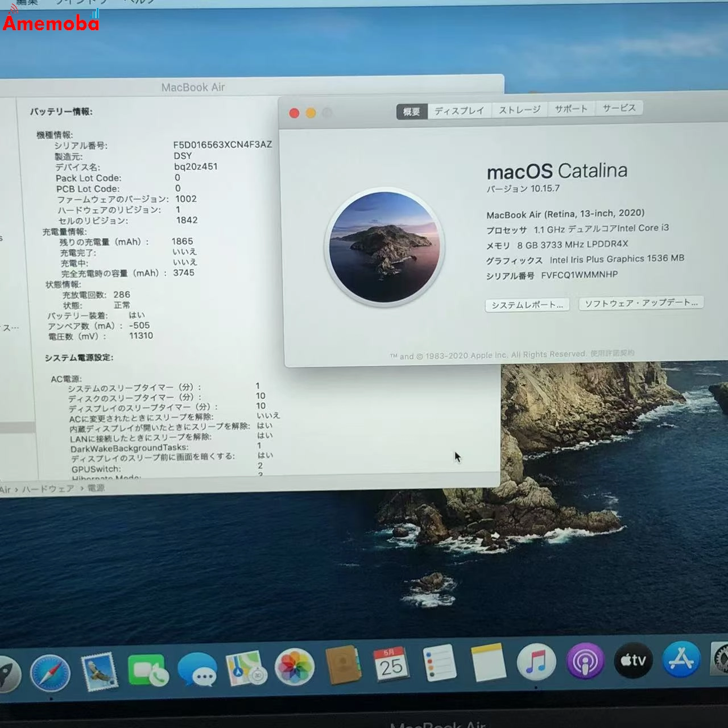Click the システムレポート button
The width and height of the screenshot is (728, 728).
coord(527,305)
